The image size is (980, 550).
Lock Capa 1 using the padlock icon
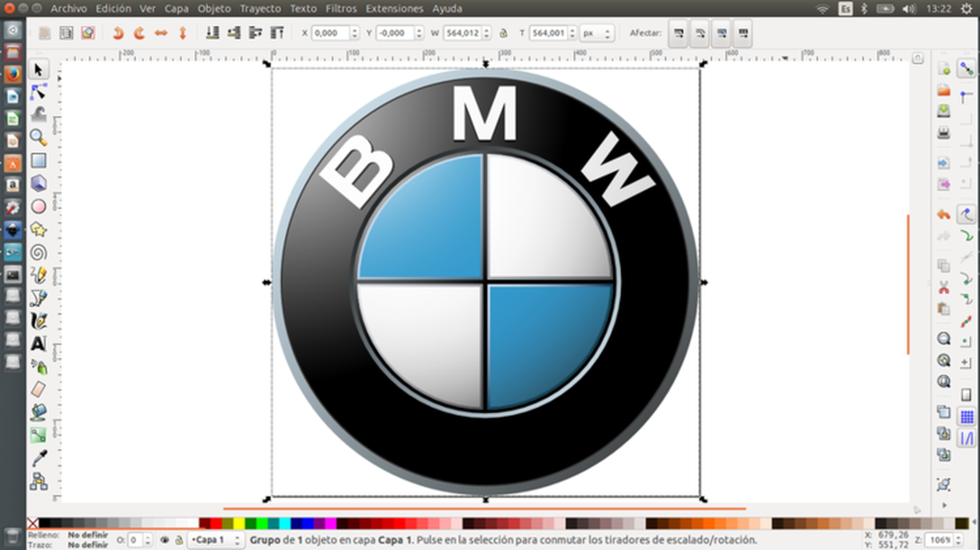click(x=178, y=540)
